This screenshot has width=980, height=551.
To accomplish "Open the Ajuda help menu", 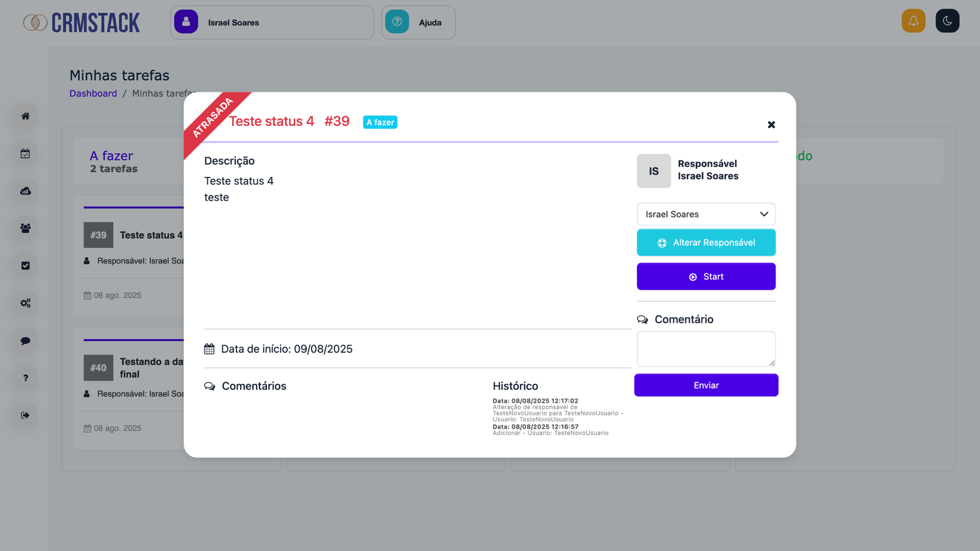I will pyautogui.click(x=418, y=23).
